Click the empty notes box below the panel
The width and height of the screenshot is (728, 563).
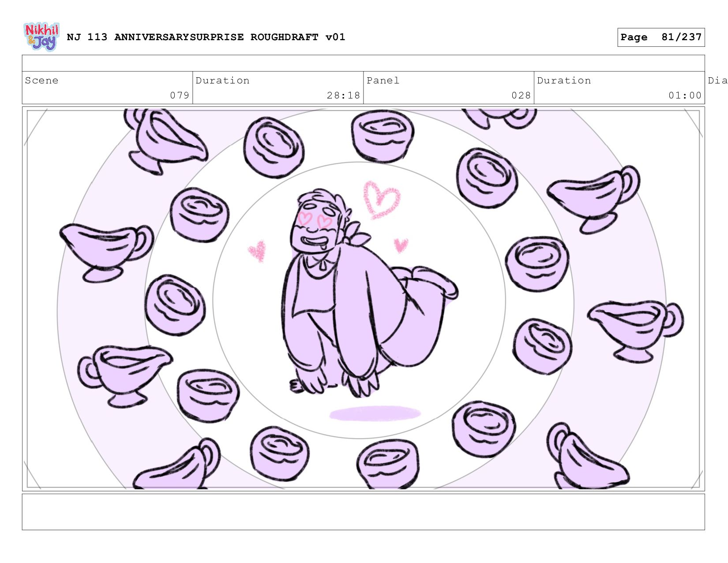coord(363,512)
